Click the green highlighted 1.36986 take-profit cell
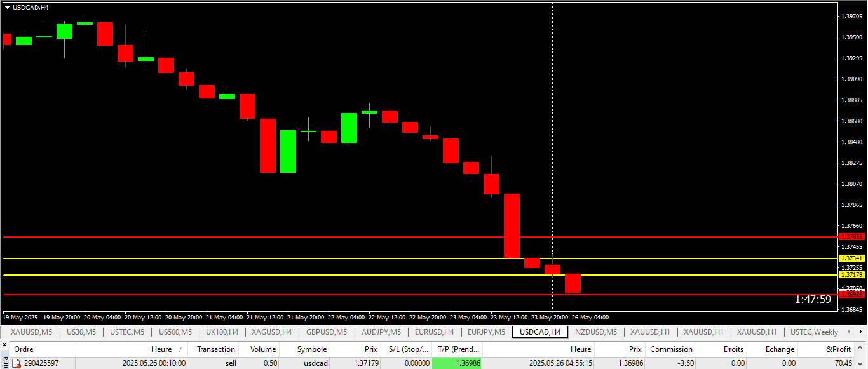This screenshot has height=369, width=868. coord(458,363)
